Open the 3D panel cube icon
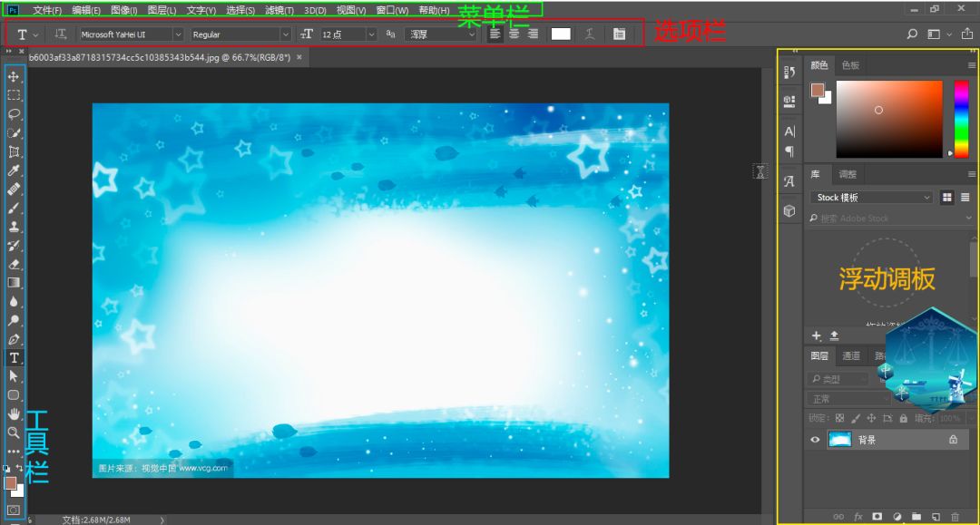This screenshot has width=980, height=525. (x=789, y=211)
